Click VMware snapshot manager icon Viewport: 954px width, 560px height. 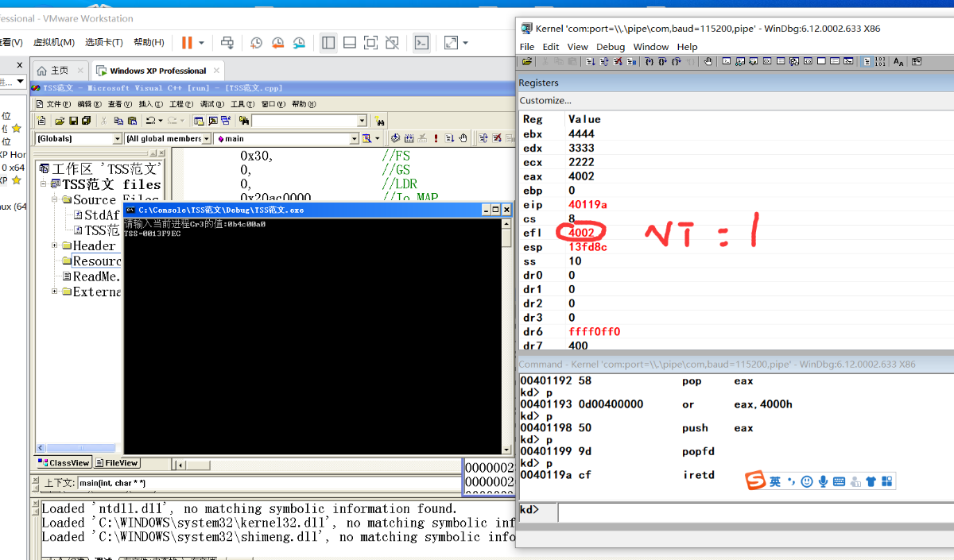coord(299,43)
